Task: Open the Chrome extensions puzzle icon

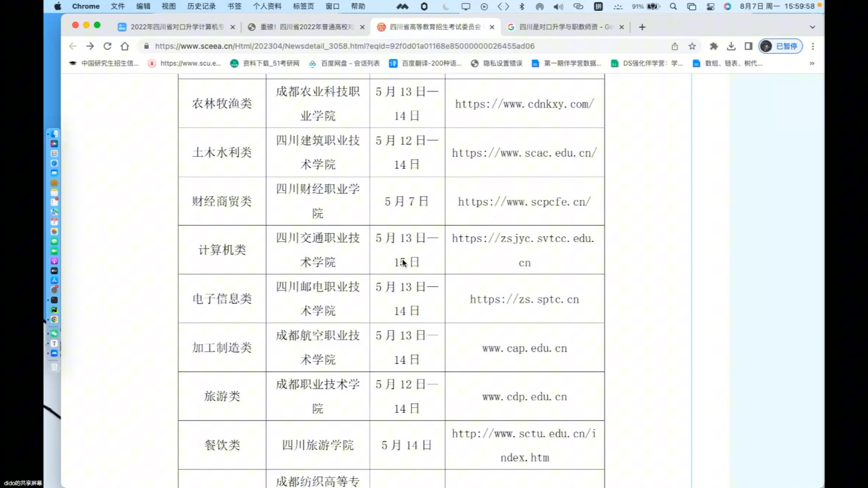Action: click(x=713, y=46)
